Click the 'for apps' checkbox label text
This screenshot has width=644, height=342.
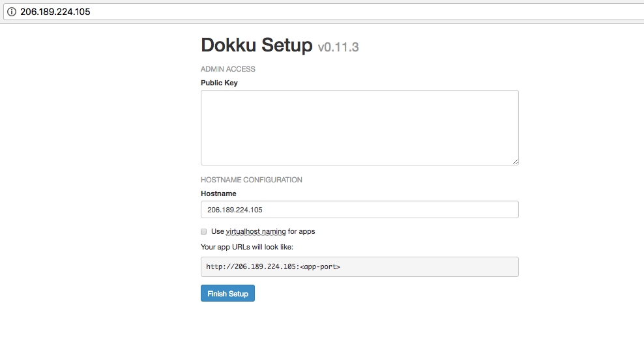301,231
